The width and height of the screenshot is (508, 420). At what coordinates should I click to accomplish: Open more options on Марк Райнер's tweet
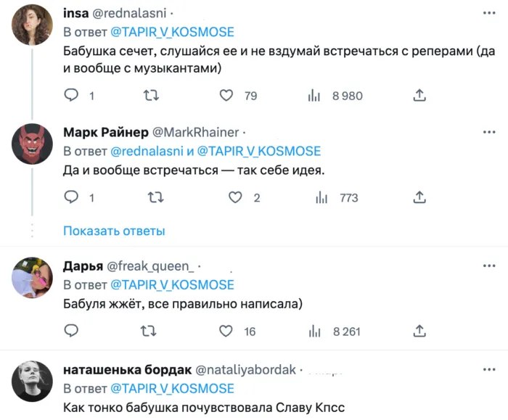click(489, 132)
